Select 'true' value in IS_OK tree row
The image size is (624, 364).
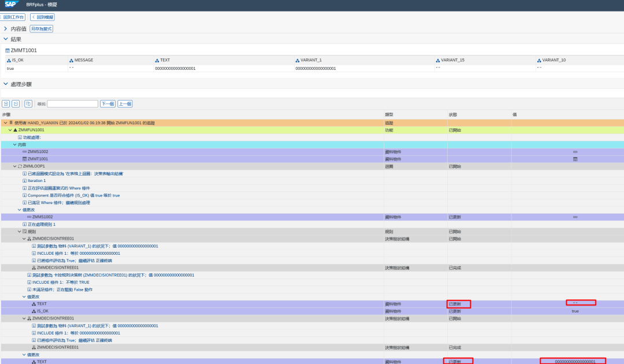[x=575, y=311]
